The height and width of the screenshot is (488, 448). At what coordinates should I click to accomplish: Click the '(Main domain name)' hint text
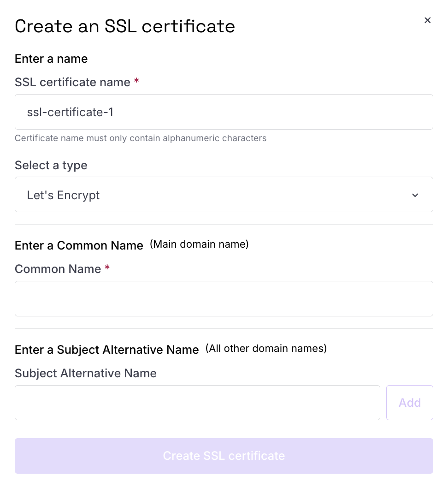[199, 244]
